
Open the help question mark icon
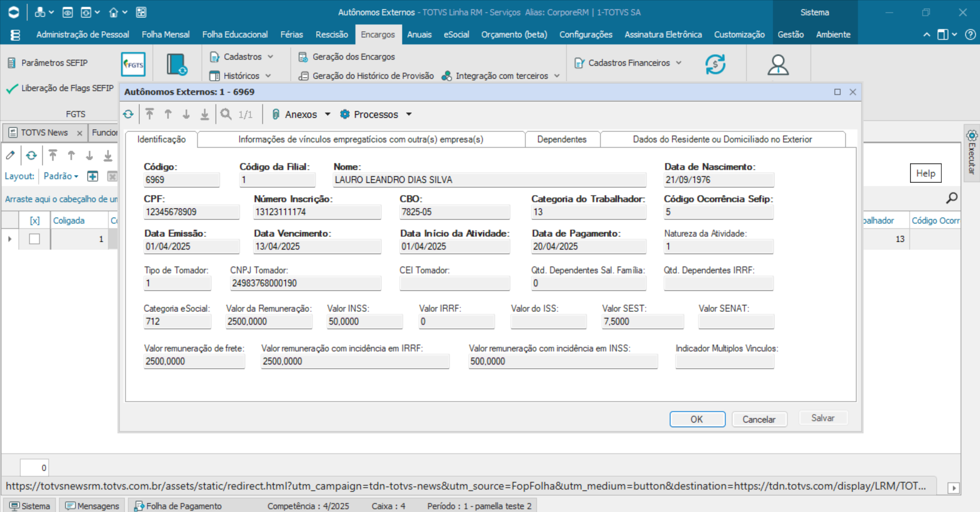click(970, 35)
